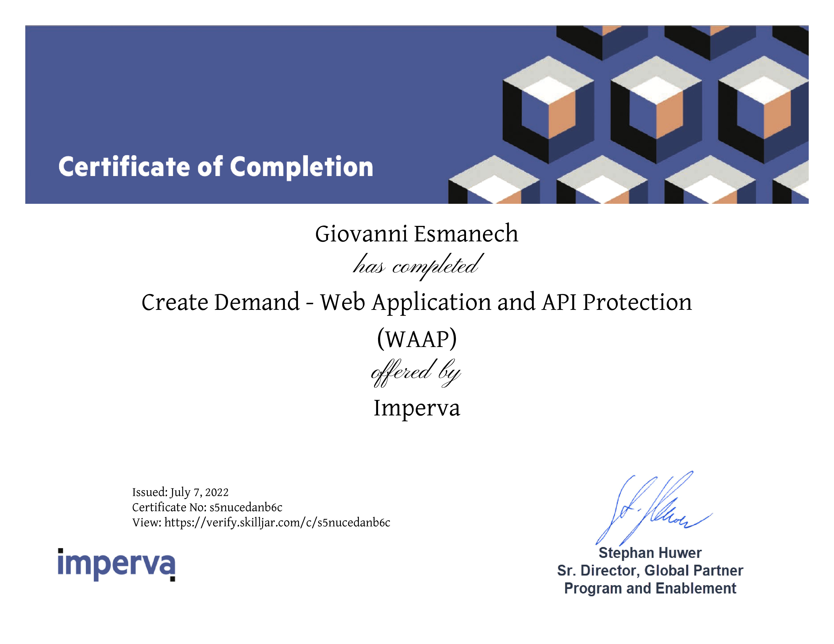This screenshot has height=644, width=834.
Task: Click the 'Issued: July 7, 2022' line
Action: (x=180, y=492)
